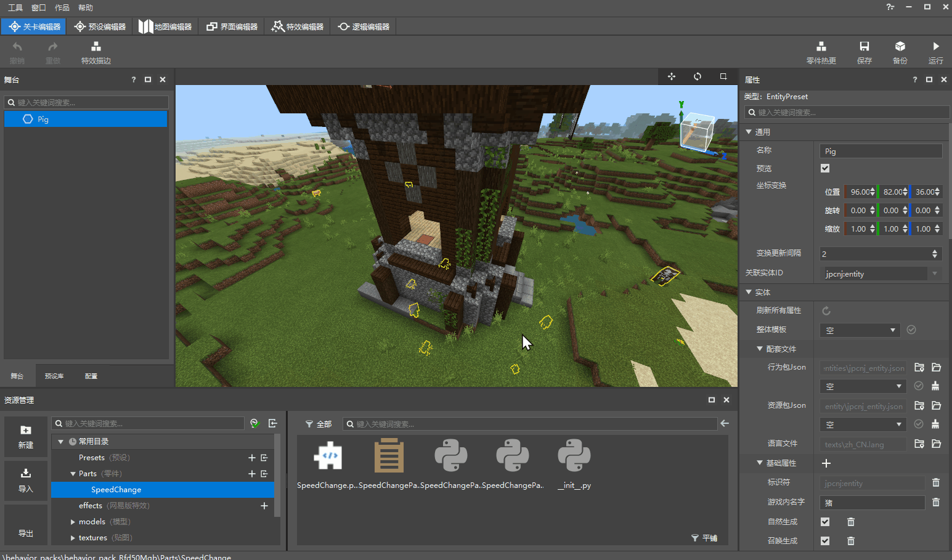Click the back arrow in file browser

coord(725,423)
